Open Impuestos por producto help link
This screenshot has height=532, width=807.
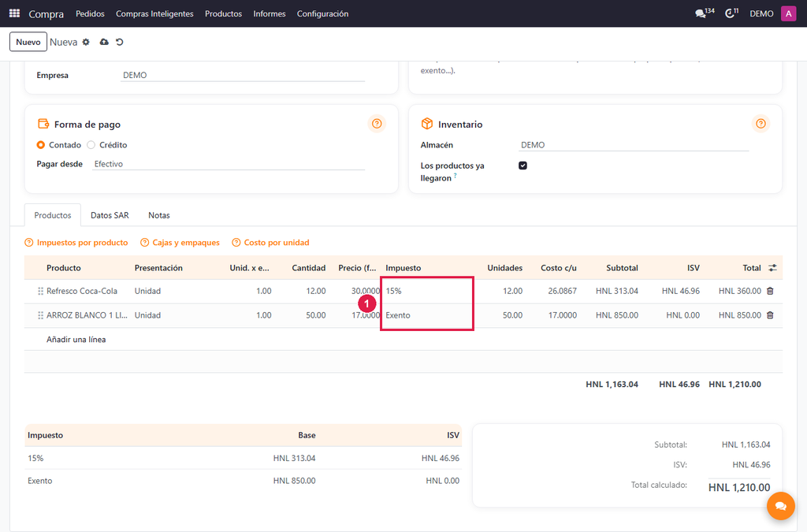pos(76,242)
